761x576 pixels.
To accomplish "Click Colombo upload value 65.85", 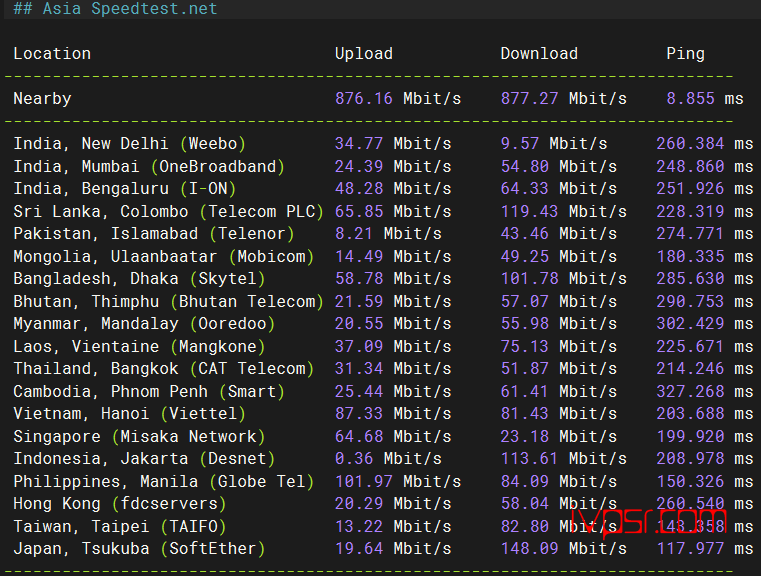I will point(359,212).
